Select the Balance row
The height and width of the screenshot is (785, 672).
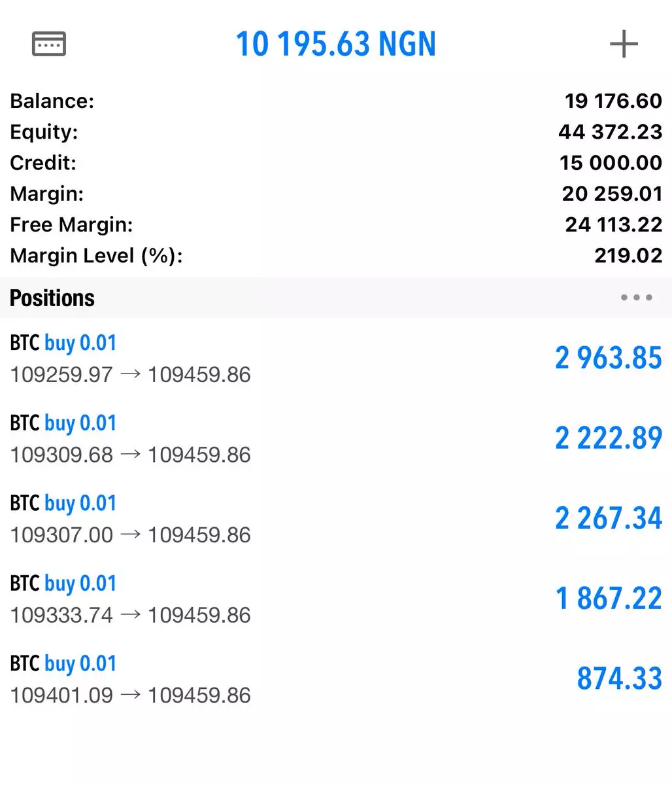pyautogui.click(x=335, y=101)
